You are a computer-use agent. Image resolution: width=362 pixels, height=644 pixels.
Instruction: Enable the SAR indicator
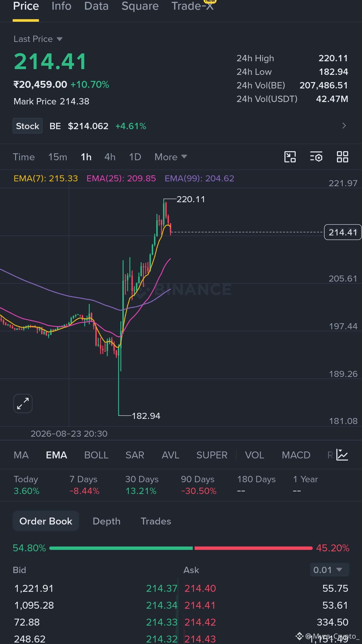[135, 455]
